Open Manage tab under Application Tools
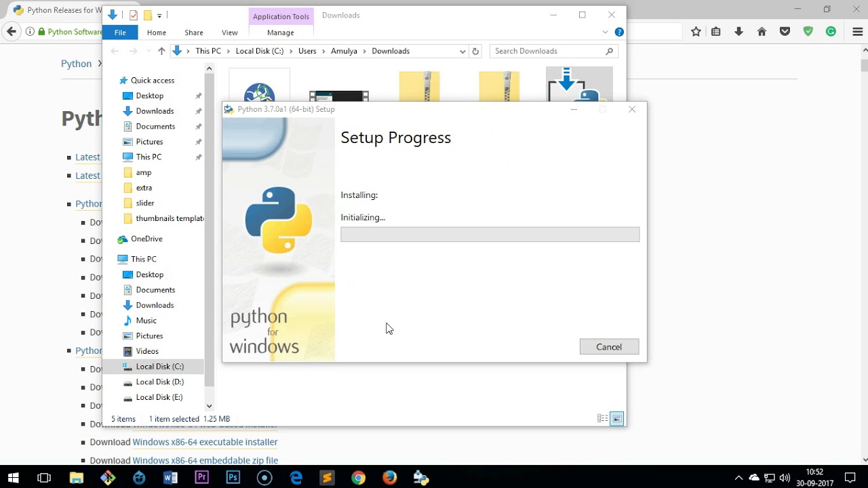 (281, 33)
